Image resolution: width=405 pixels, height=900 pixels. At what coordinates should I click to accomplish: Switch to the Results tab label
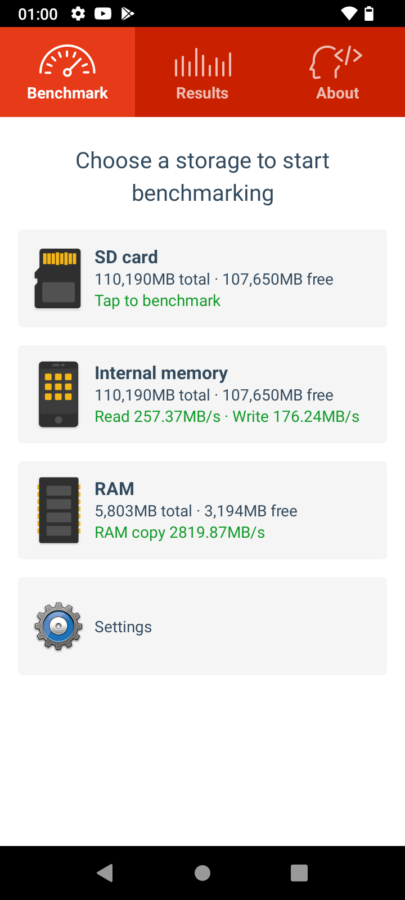tap(202, 93)
